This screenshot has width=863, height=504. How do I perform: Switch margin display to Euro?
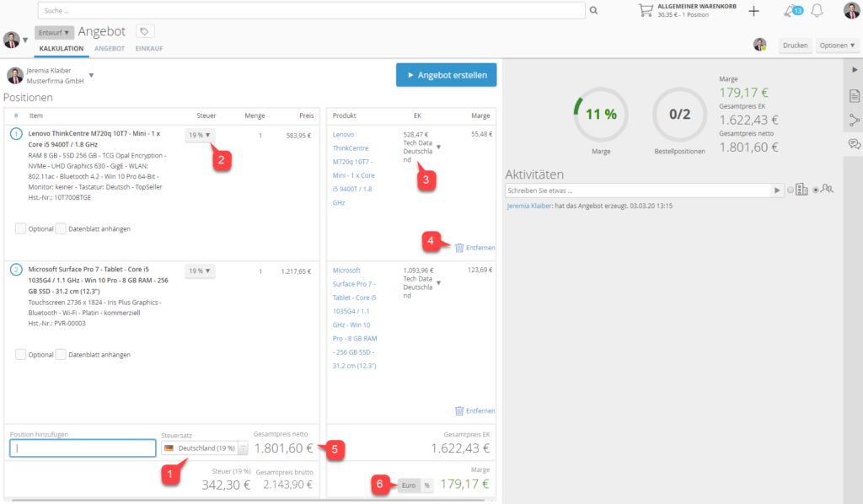click(x=409, y=485)
